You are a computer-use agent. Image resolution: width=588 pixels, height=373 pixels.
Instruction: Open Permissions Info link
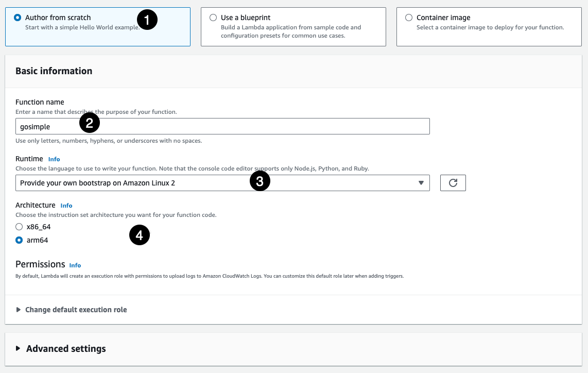pyautogui.click(x=75, y=265)
